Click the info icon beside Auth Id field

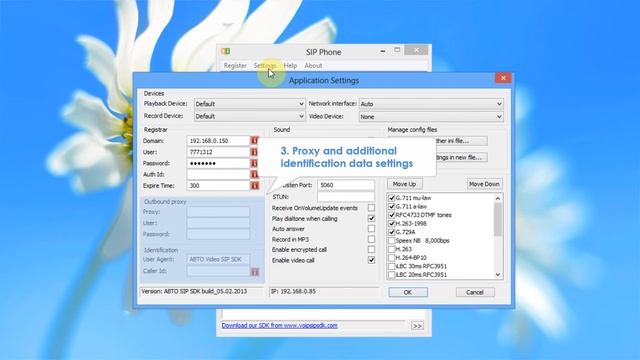pyautogui.click(x=254, y=174)
